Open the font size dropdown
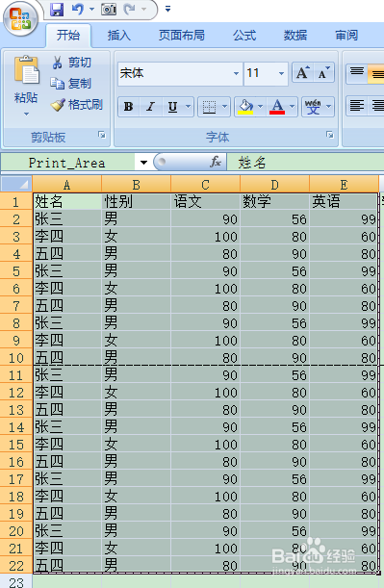 [x=282, y=73]
